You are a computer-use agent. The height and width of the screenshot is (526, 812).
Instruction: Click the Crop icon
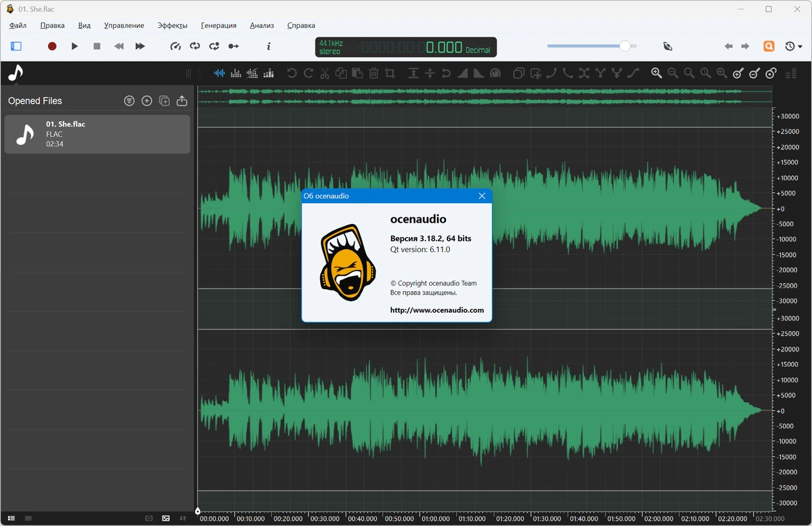click(x=390, y=73)
